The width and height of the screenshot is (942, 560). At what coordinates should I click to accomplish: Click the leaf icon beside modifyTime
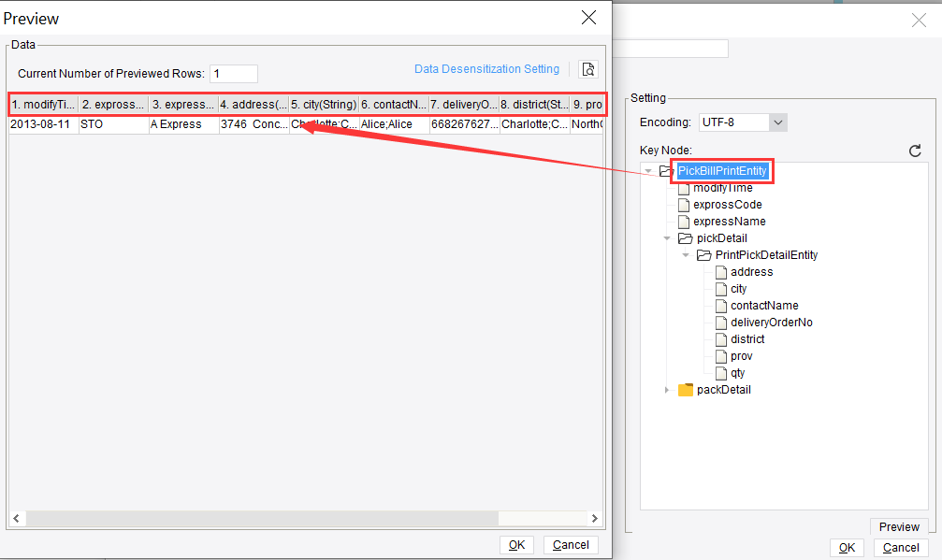(684, 187)
